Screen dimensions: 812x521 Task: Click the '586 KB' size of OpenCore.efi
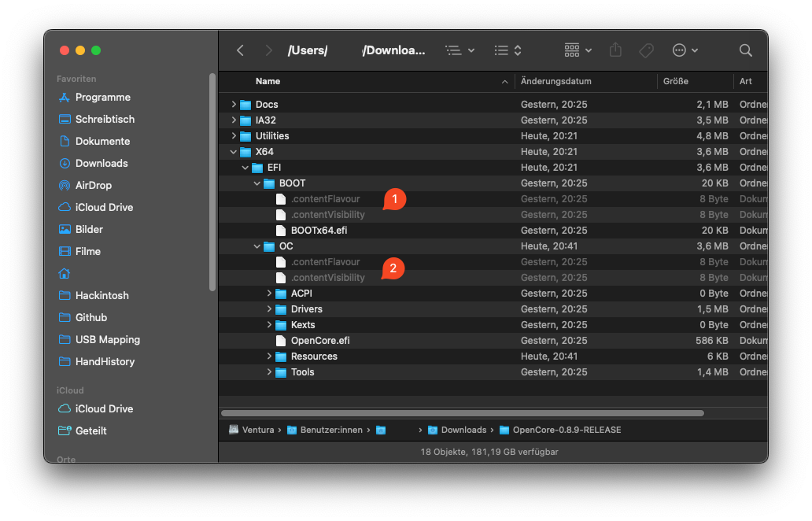pos(711,341)
